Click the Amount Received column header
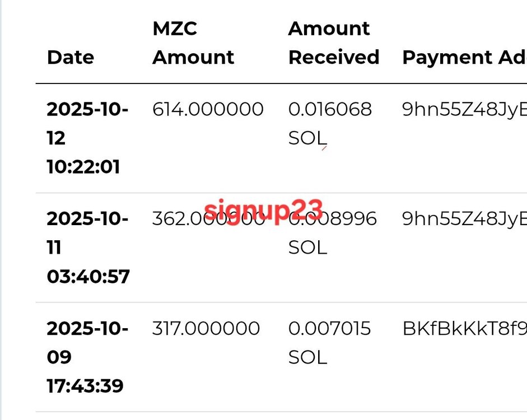This screenshot has width=527, height=420. click(333, 43)
